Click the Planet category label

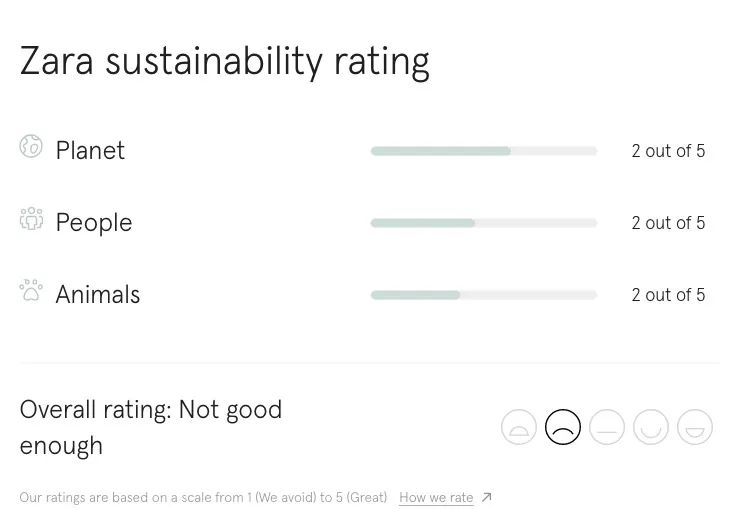[90, 151]
